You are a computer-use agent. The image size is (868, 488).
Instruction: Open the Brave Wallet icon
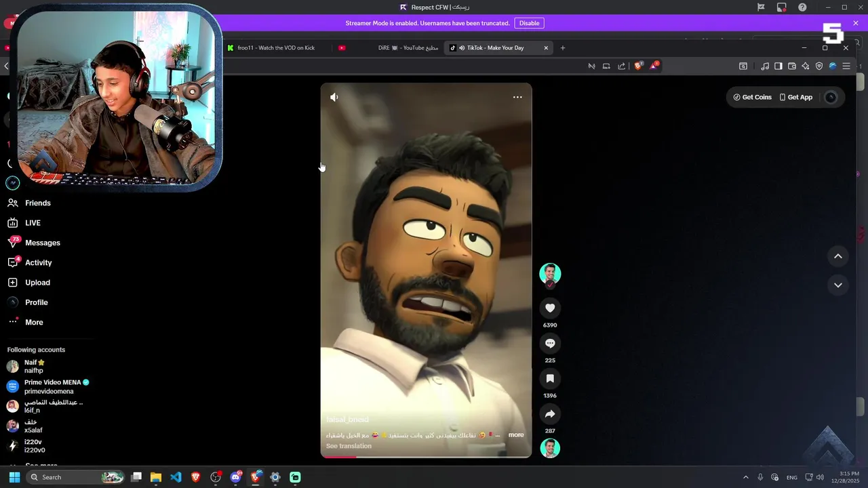pyautogui.click(x=792, y=66)
